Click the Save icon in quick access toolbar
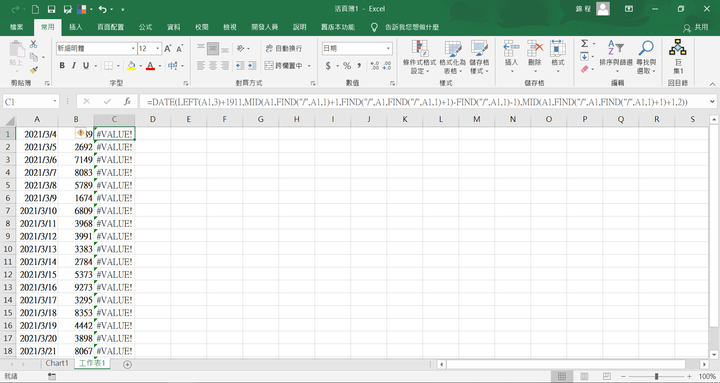The height and width of the screenshot is (383, 720). click(51, 9)
